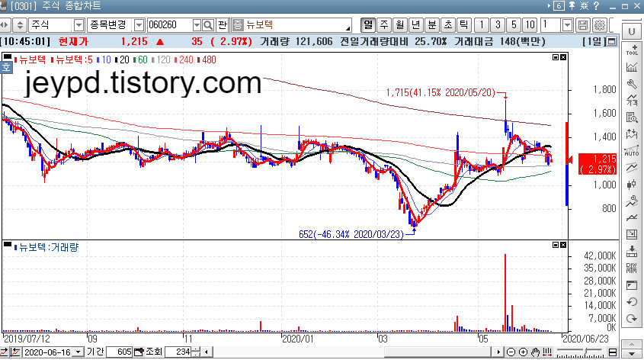The height and width of the screenshot is (360, 644).
Task: Click the zoom-out minus icon in bottom bar
Action: [x=511, y=352]
